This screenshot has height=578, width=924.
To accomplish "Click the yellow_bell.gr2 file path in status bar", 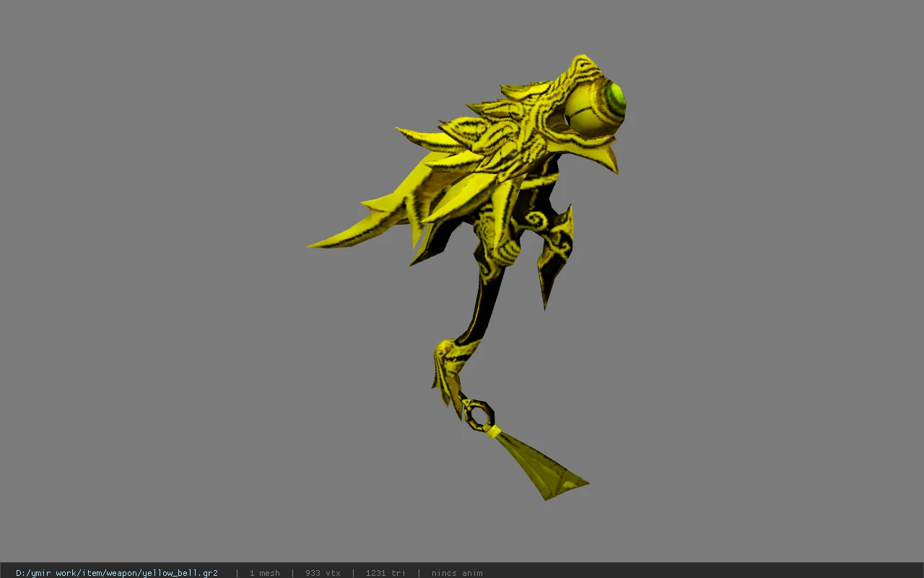I will 117,573.
